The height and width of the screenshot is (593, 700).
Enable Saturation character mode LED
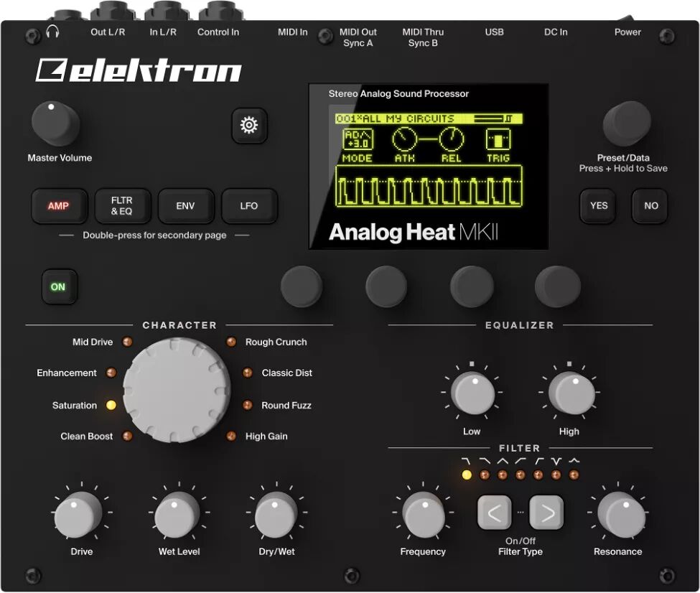pyautogui.click(x=111, y=405)
